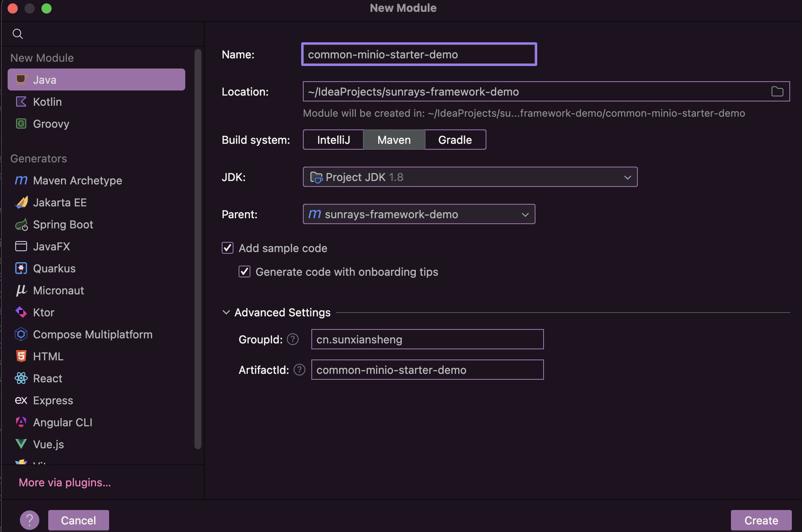Screen dimensions: 802x532
Task: Click the generator list scrollbar
Action: (198, 249)
